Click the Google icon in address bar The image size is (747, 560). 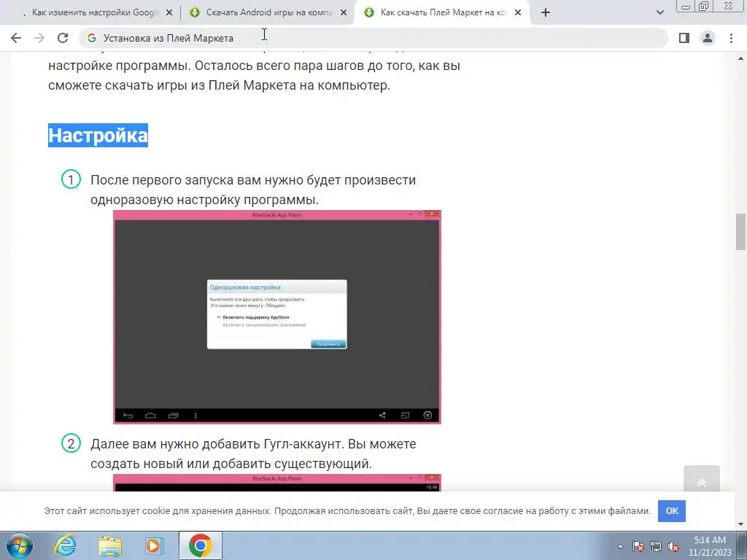click(x=92, y=38)
